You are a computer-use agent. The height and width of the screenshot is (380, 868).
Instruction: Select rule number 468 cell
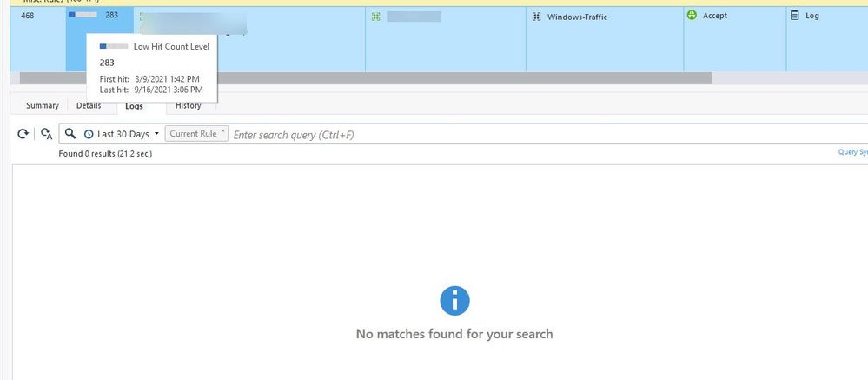(37, 39)
